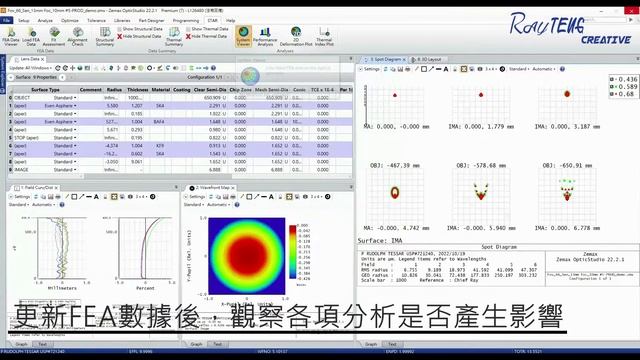
Task: Click the print icon in Spot Diagram toolbar
Action: tap(407, 69)
